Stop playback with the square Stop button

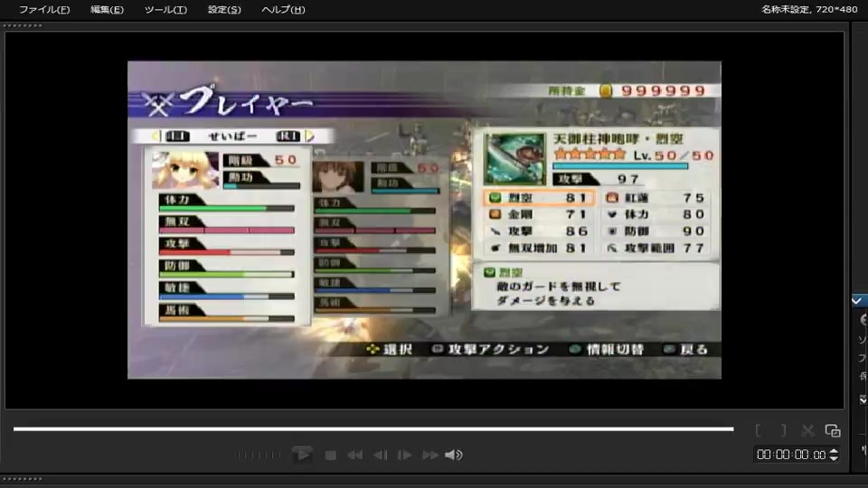331,455
